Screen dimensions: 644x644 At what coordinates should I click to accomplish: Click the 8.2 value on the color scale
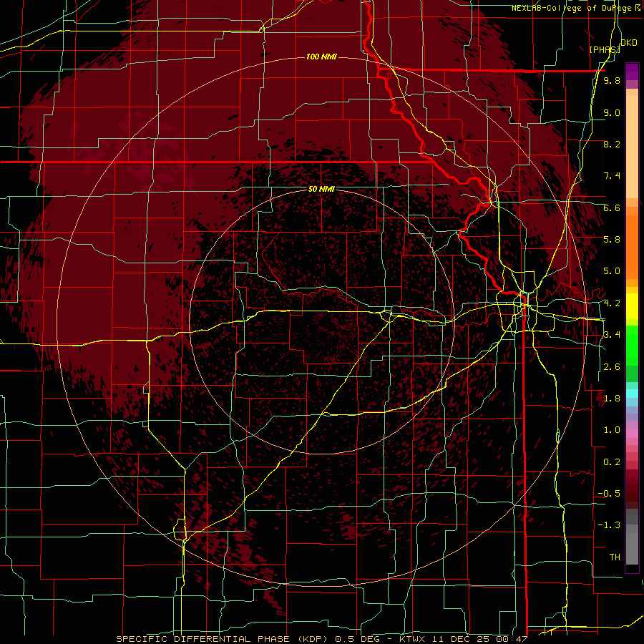click(612, 144)
